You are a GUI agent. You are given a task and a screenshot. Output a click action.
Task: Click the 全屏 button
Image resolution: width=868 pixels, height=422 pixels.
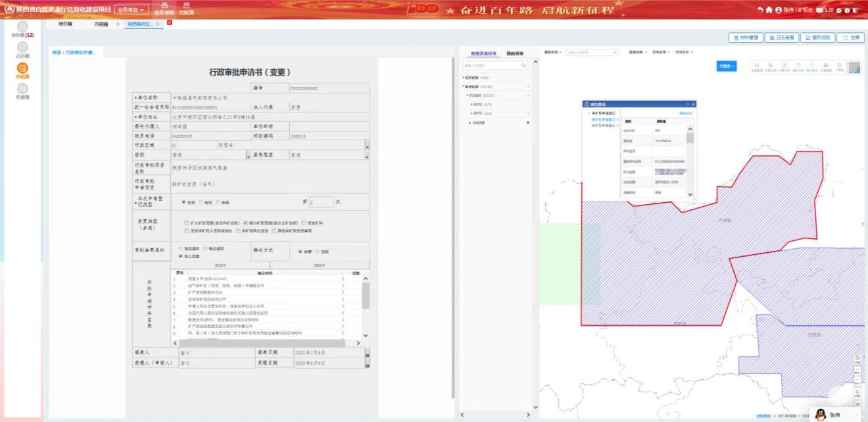click(x=850, y=38)
